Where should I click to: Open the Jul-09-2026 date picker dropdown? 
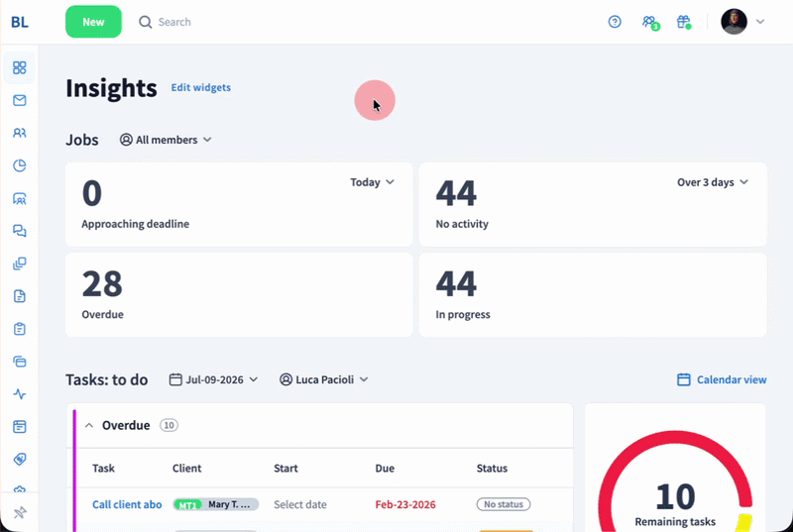(213, 379)
